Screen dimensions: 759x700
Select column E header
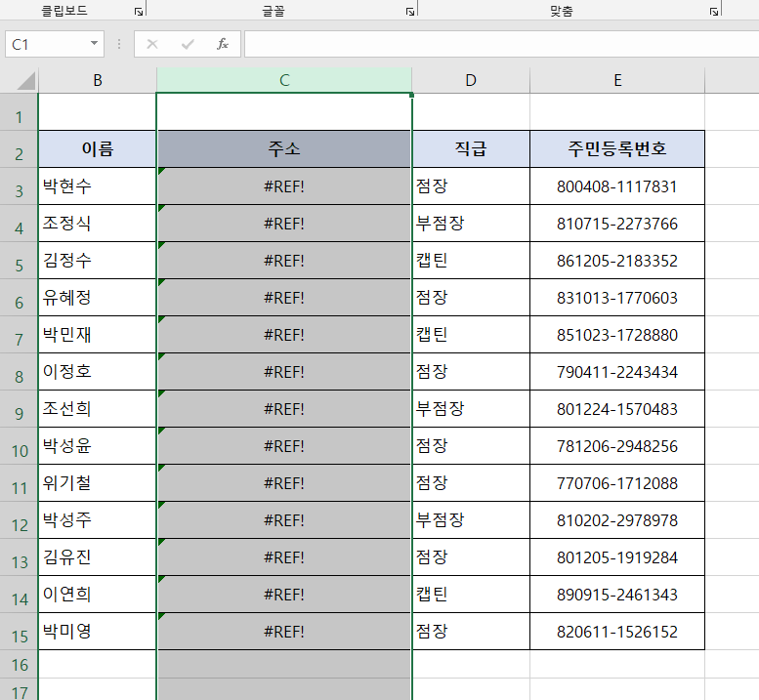click(x=617, y=80)
